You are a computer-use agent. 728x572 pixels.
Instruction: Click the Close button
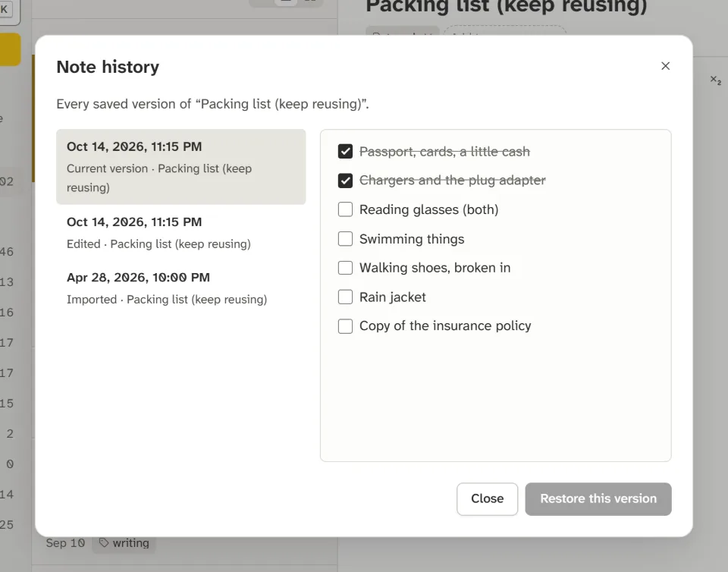pyautogui.click(x=487, y=498)
